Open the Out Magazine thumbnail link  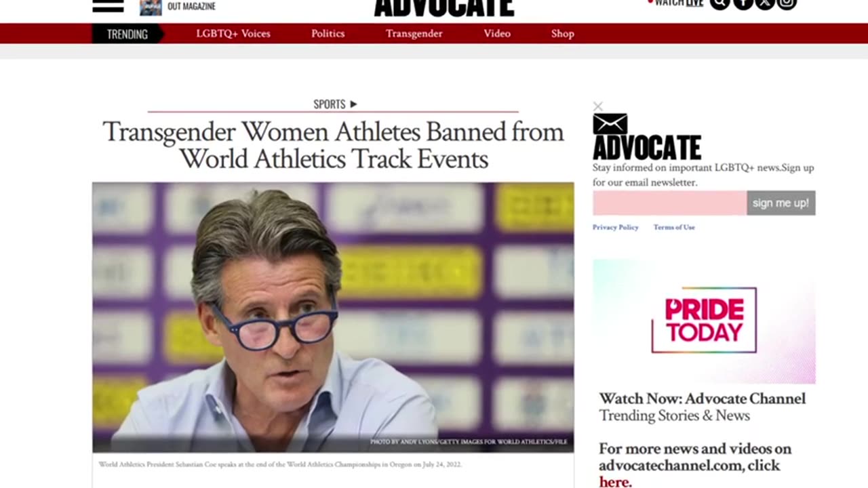151,7
